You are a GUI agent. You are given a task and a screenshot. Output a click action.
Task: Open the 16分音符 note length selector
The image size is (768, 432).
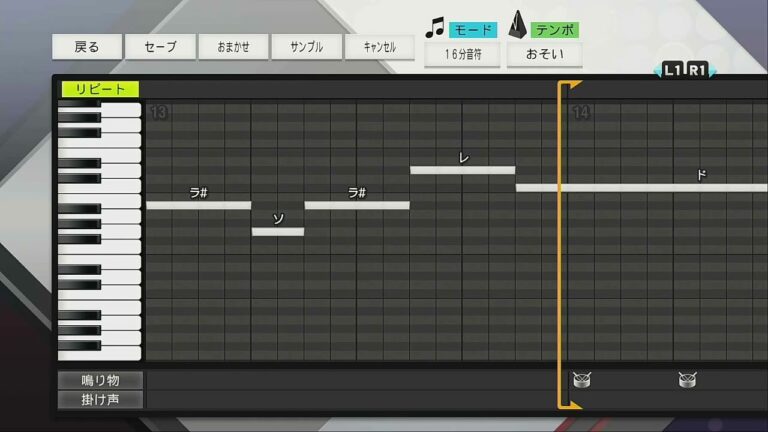click(x=462, y=54)
